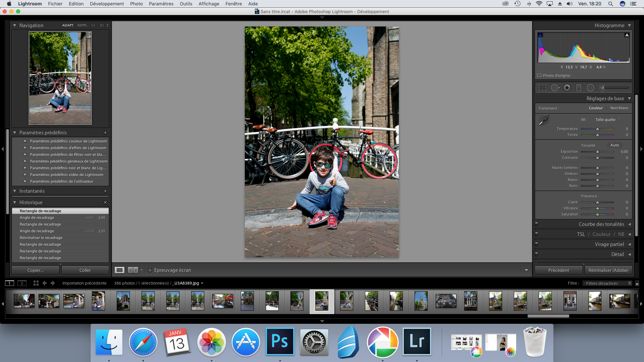Open the Paramètres menu
The height and width of the screenshot is (362, 644).
click(161, 4)
